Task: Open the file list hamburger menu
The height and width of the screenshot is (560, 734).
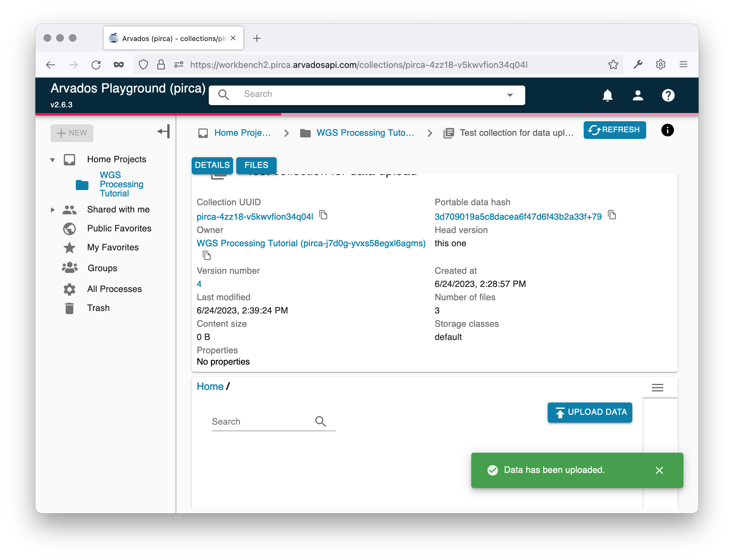Action: pos(657,387)
